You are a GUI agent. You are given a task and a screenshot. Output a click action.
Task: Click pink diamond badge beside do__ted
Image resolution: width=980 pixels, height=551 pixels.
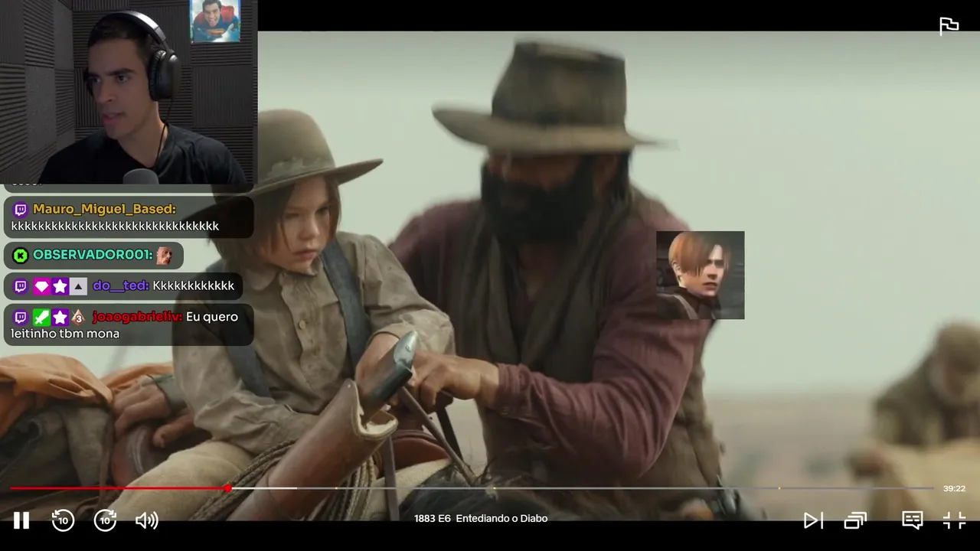click(41, 286)
